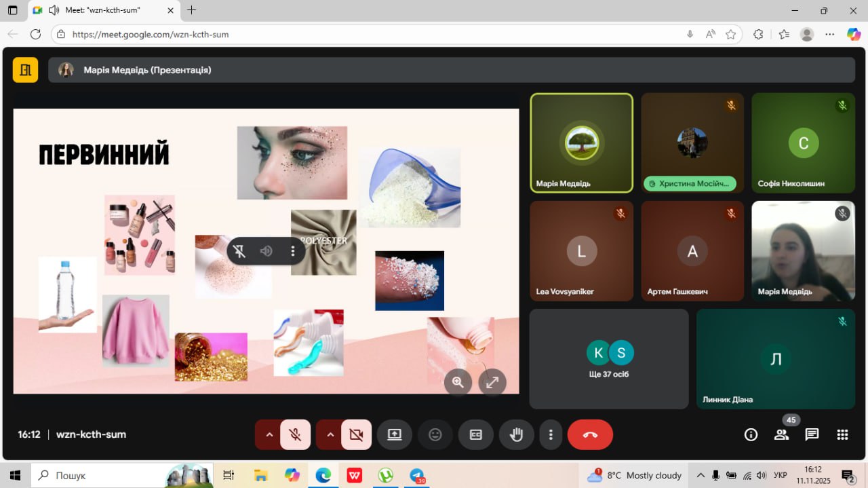Image resolution: width=868 pixels, height=488 pixels.
Task: Open the send reaction emoji panel
Action: [x=435, y=435]
